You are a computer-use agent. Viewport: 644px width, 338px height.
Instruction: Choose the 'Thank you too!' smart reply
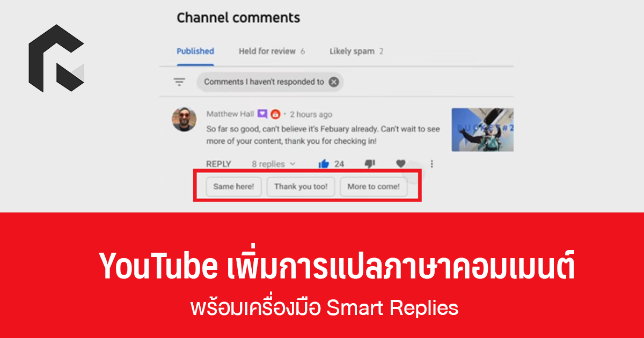tap(301, 187)
